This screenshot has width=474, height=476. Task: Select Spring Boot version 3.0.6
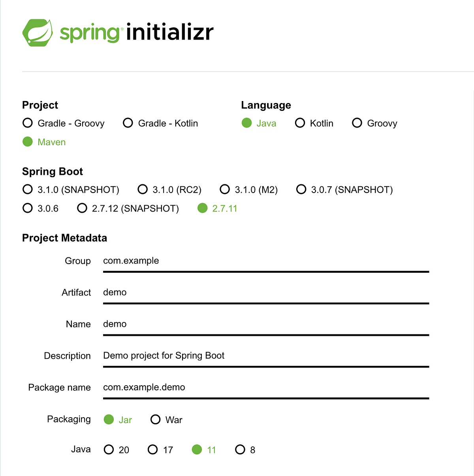(x=28, y=208)
